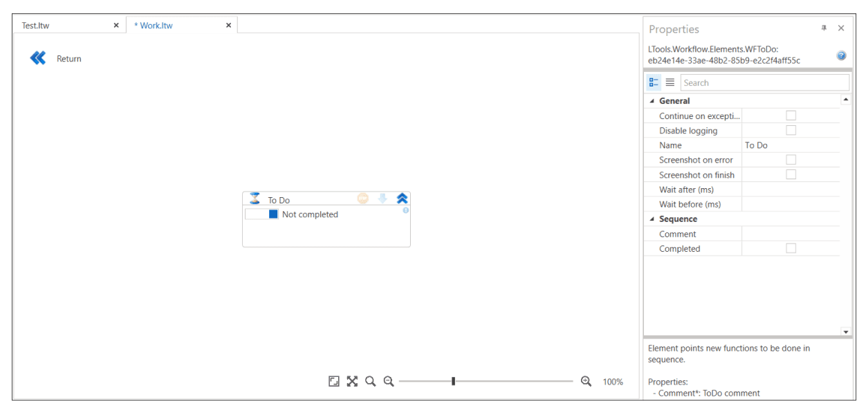The height and width of the screenshot is (406, 868).
Task: Switch Properties to categorized view
Action: pos(654,82)
